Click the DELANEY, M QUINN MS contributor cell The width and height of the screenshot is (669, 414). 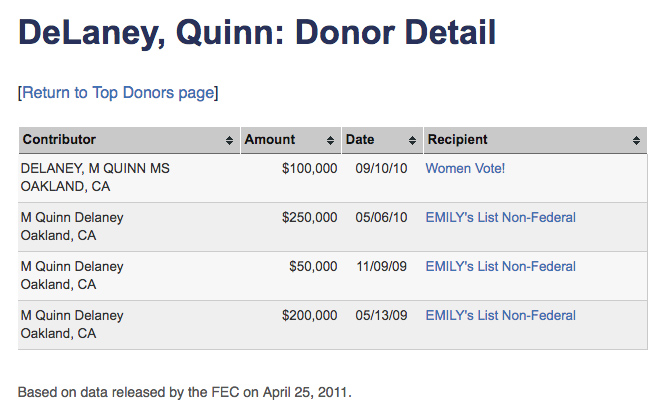click(95, 169)
